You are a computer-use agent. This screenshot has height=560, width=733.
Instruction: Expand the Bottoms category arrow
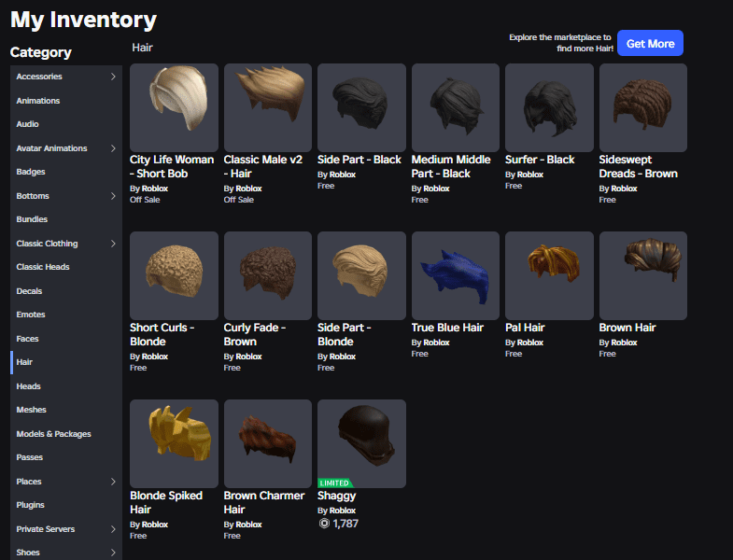(113, 196)
